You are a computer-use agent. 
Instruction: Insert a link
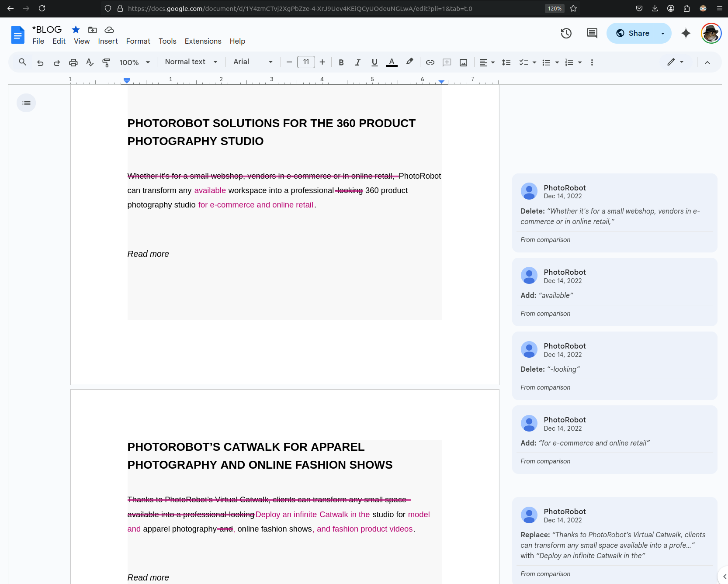[430, 62]
